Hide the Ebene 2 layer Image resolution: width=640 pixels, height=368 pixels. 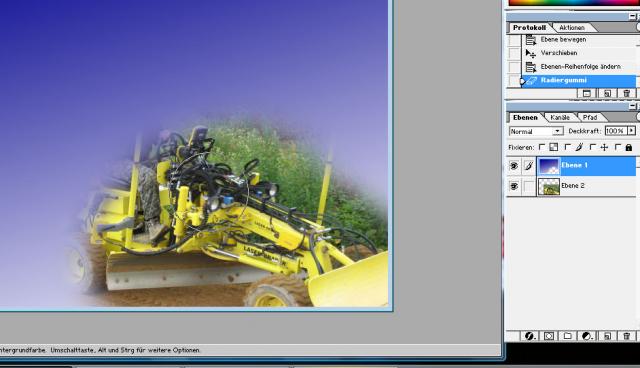pos(514,186)
